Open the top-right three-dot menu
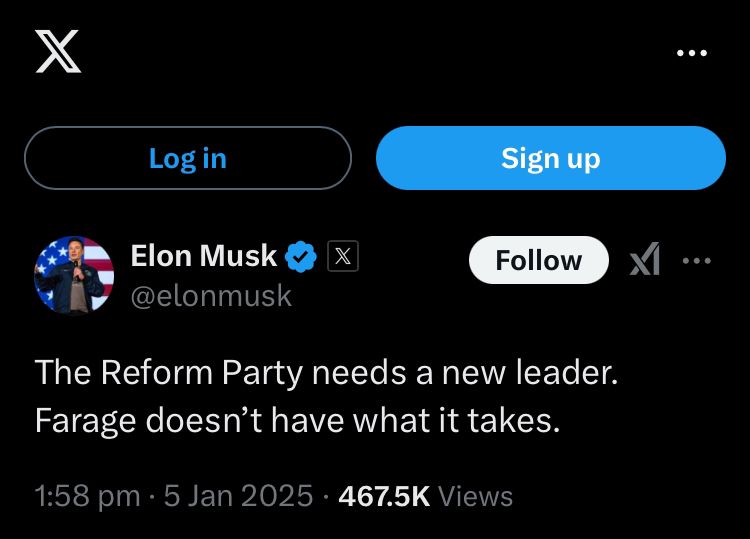 [x=691, y=52]
